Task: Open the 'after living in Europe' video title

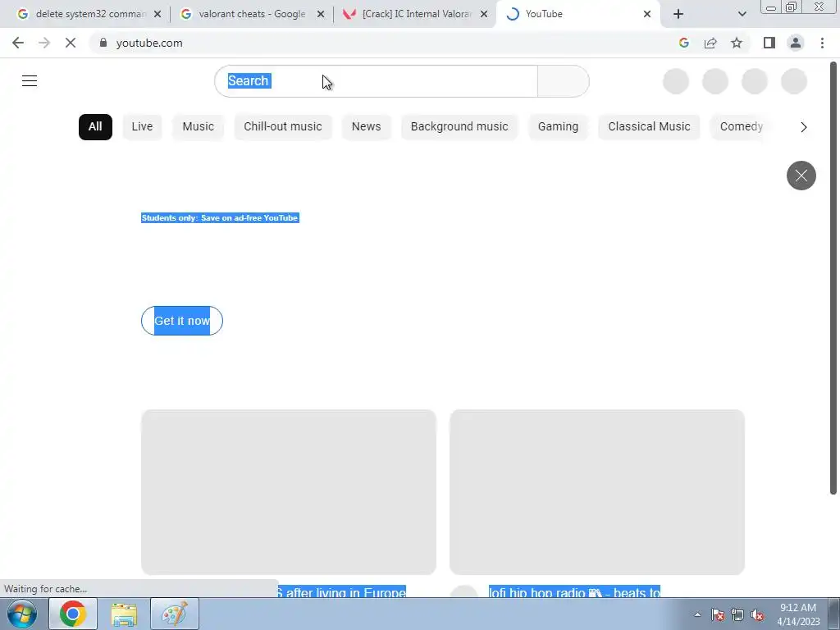Action: (x=341, y=592)
